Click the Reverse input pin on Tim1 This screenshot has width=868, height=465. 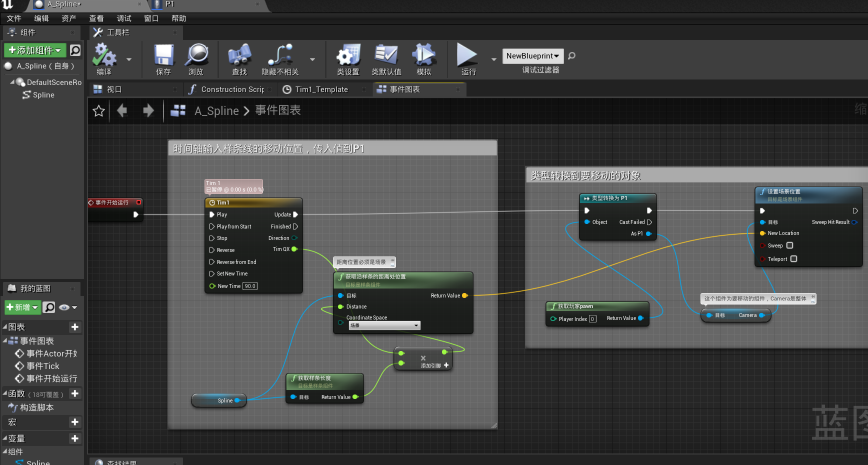[212, 250]
